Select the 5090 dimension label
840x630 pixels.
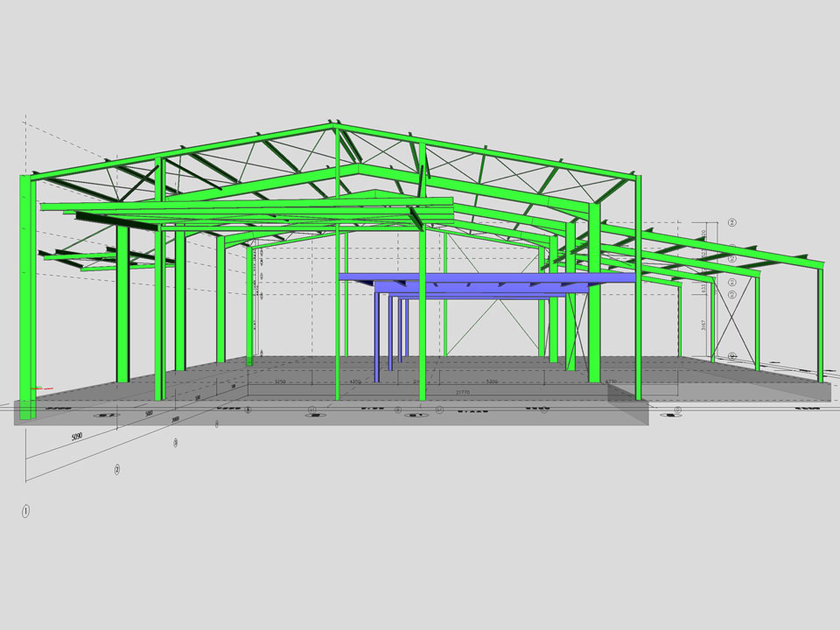coord(75,436)
